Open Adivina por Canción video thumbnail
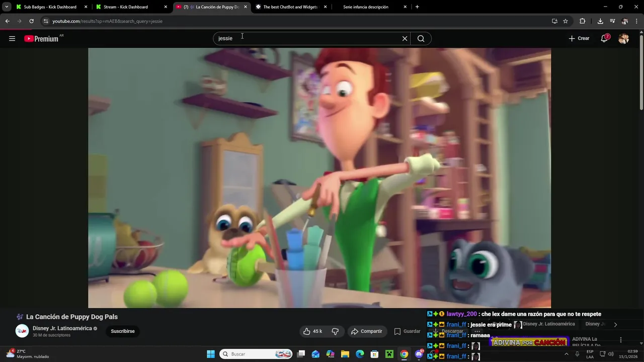644x362 pixels. (x=529, y=342)
